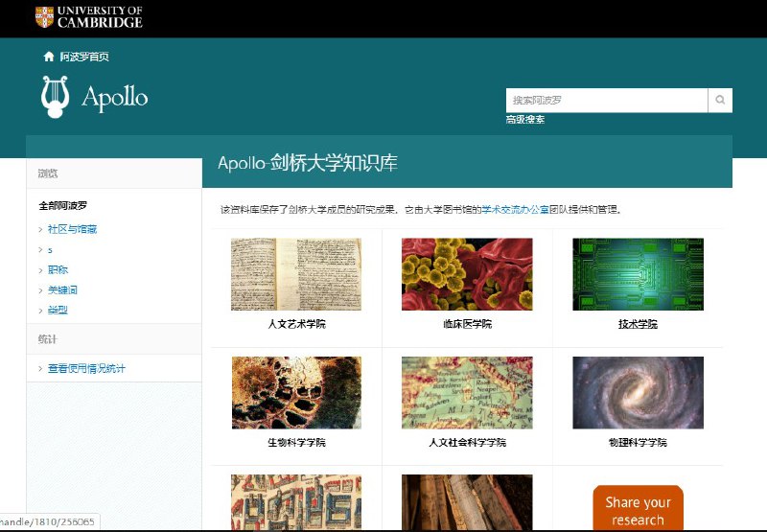Click the Share your research button
The height and width of the screenshot is (532, 767).
click(638, 507)
